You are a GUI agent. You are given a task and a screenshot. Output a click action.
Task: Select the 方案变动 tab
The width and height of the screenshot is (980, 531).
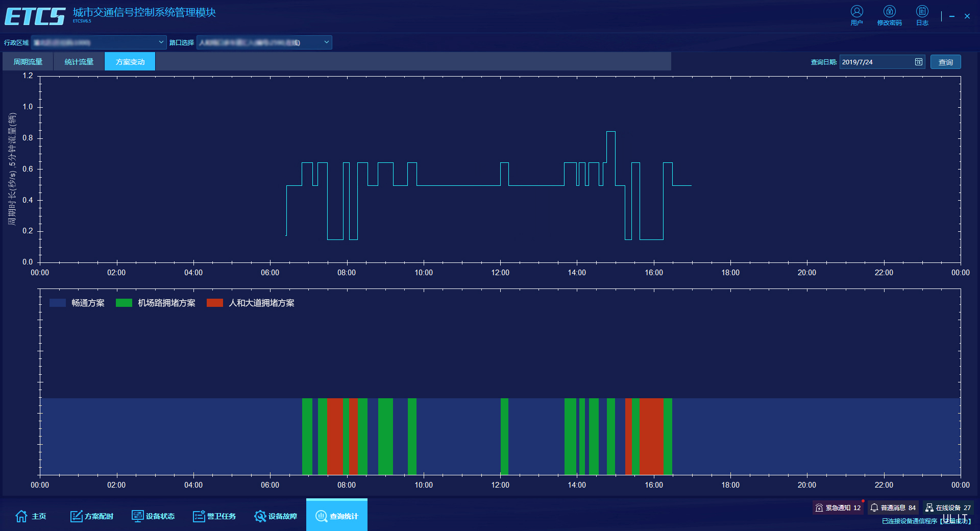pos(130,62)
